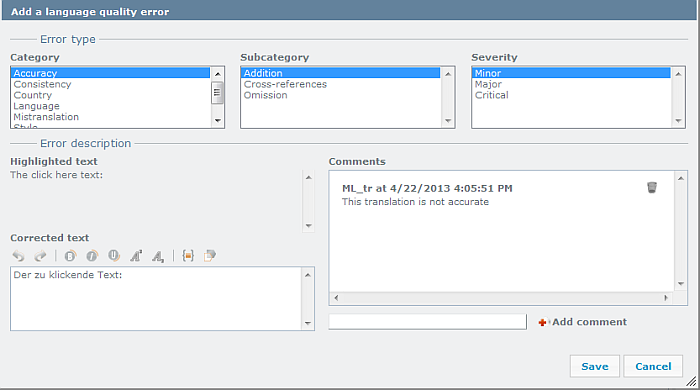Click the copy source text icon
The height and width of the screenshot is (390, 700).
point(210,256)
